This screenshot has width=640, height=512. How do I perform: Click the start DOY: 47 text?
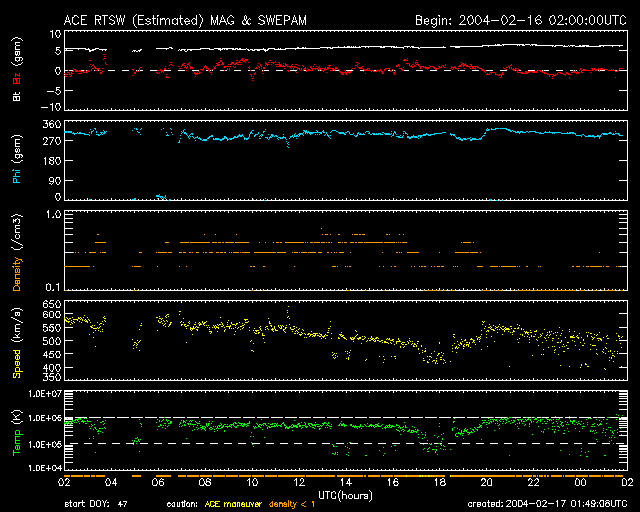pos(97,504)
